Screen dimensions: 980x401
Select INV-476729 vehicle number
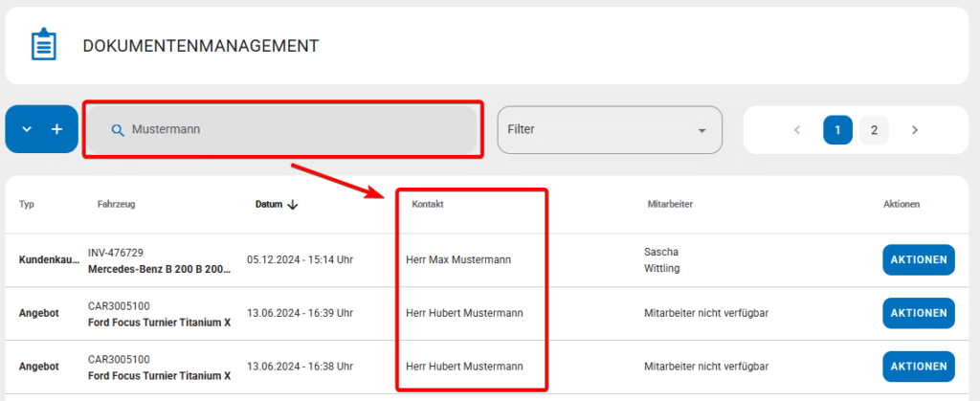point(116,253)
